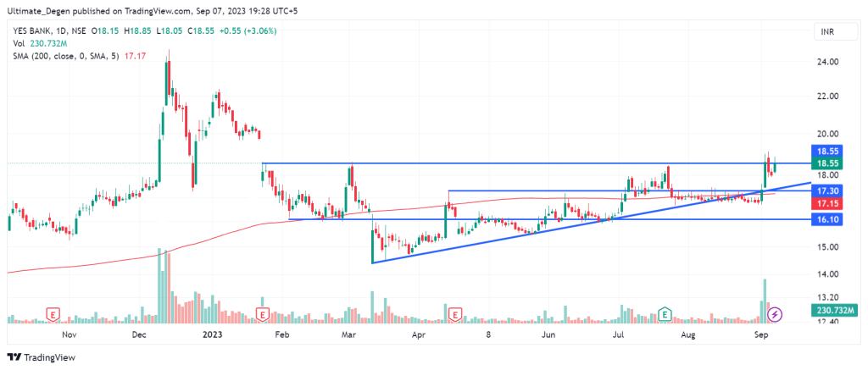Click the Jul label on the time axis
Image resolution: width=868 pixels, height=370 pixels.
point(619,334)
